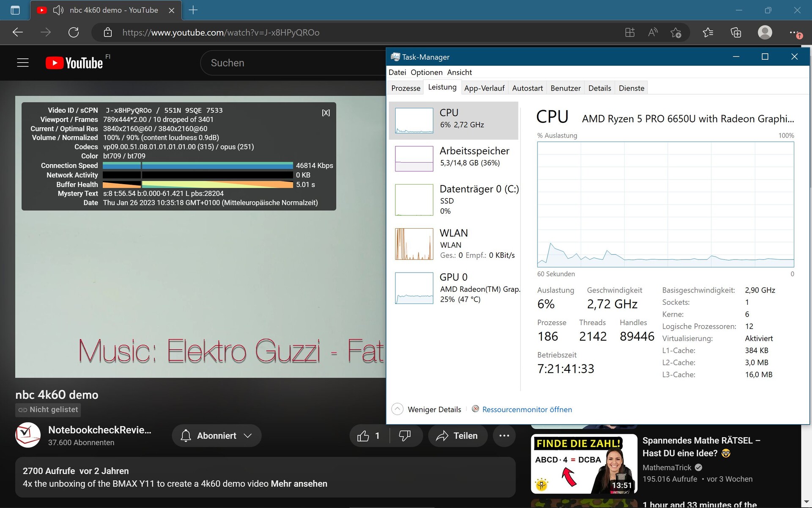Open the browser profile avatar icon
812x508 pixels.
[x=765, y=33]
